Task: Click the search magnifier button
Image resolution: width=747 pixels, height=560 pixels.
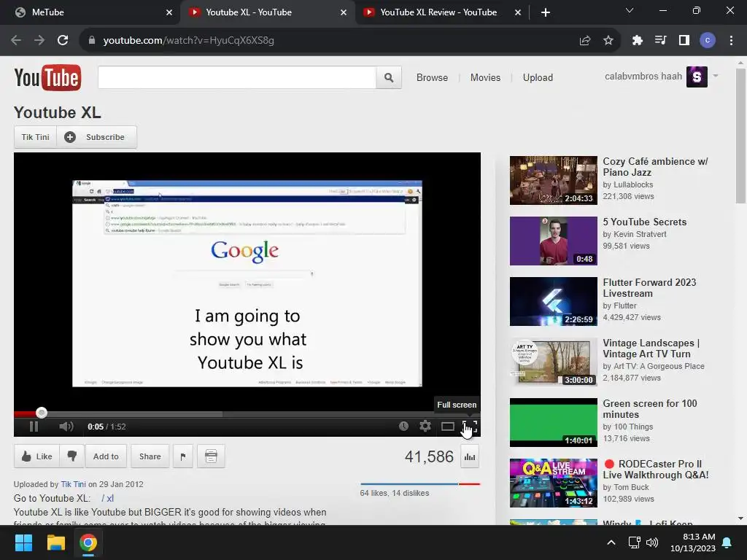Action: 389,77
